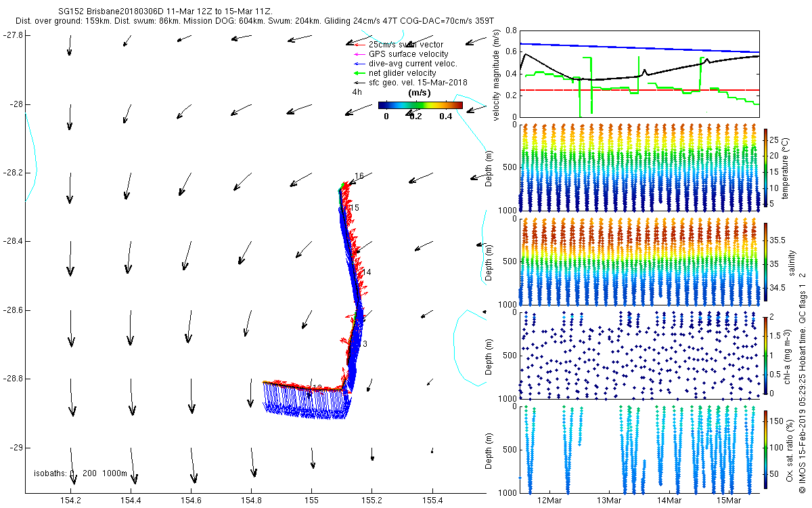Click the 'GPS surface velocity' legend text
The image size is (812, 508).
click(x=408, y=54)
